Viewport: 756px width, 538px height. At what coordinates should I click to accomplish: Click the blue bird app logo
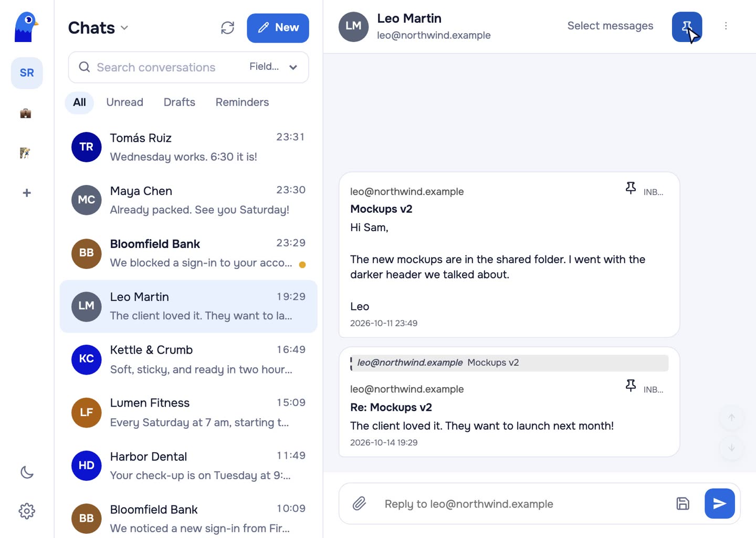(x=26, y=27)
